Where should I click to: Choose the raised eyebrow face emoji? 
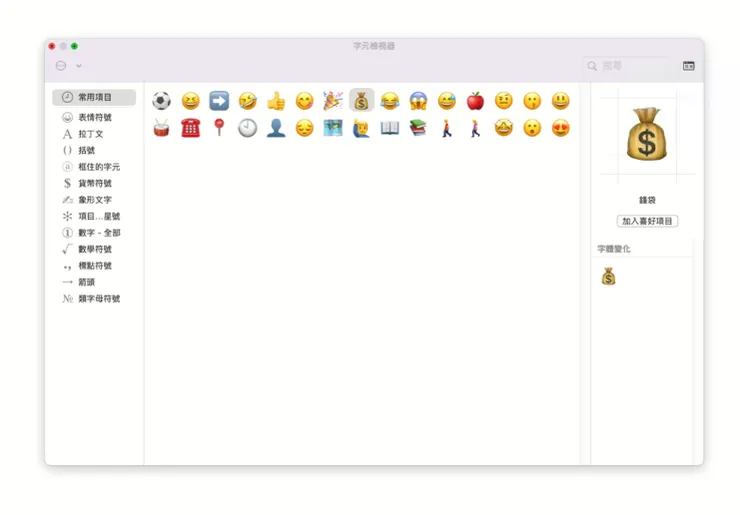coord(504,101)
